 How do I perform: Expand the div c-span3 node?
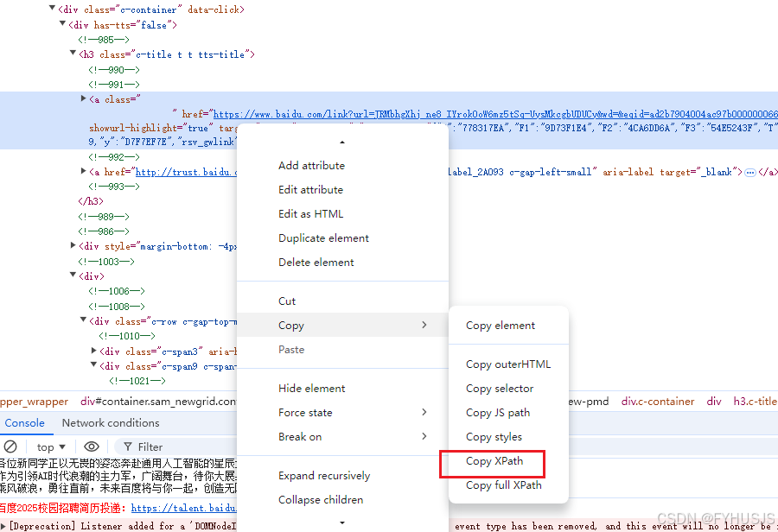click(x=93, y=350)
